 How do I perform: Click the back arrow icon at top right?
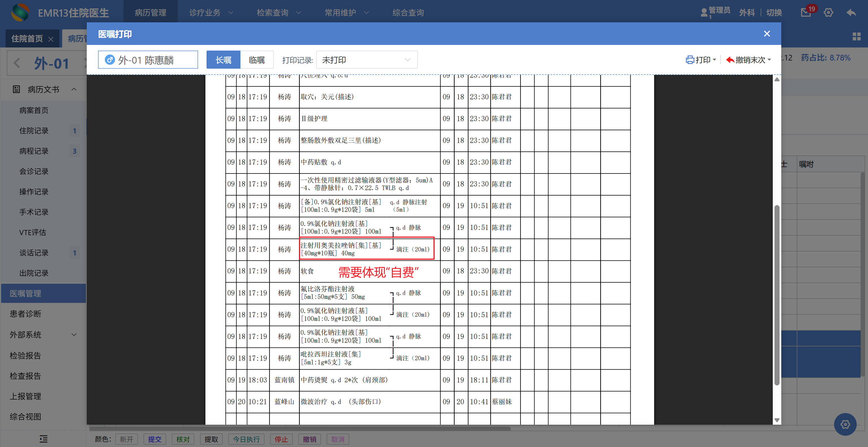click(x=851, y=12)
